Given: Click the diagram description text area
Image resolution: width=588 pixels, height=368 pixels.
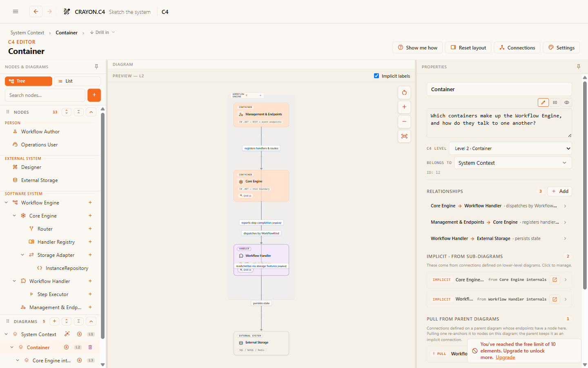Looking at the screenshot, I should [x=499, y=123].
